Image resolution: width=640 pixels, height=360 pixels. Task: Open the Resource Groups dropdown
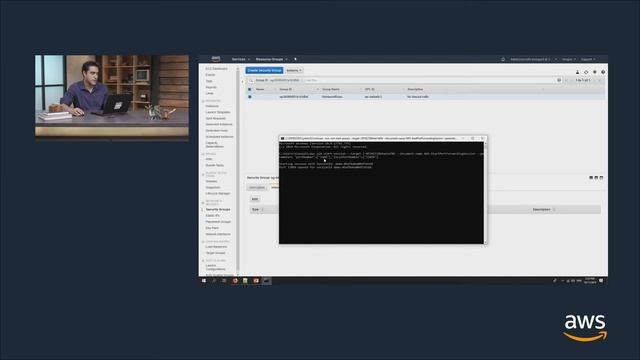pos(271,60)
